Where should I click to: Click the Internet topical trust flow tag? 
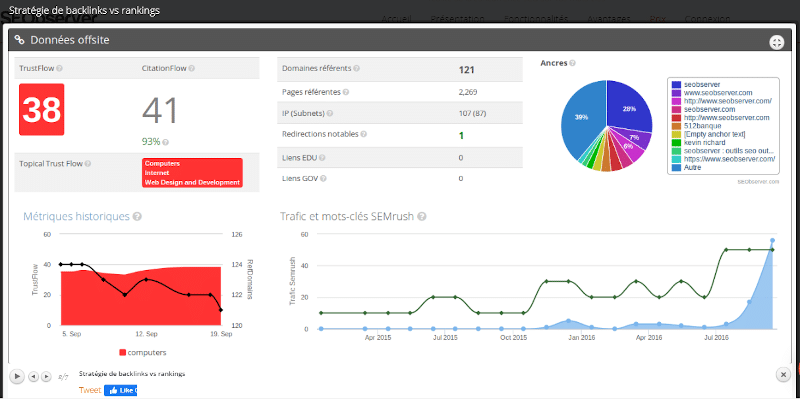pos(156,173)
